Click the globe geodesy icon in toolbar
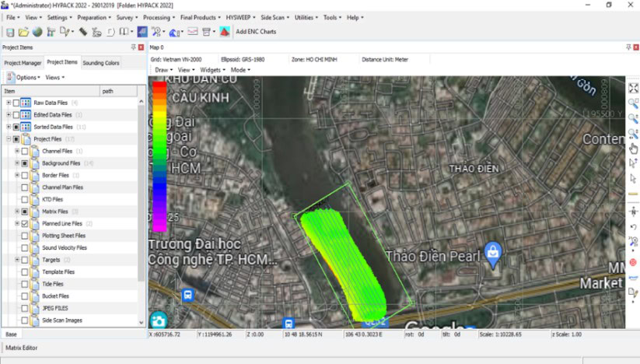This screenshot has width=640, height=364. pyautogui.click(x=37, y=32)
